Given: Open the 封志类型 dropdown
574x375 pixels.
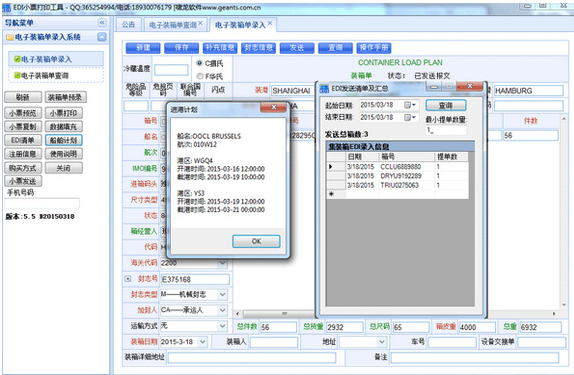Looking at the screenshot, I should tap(222, 294).
